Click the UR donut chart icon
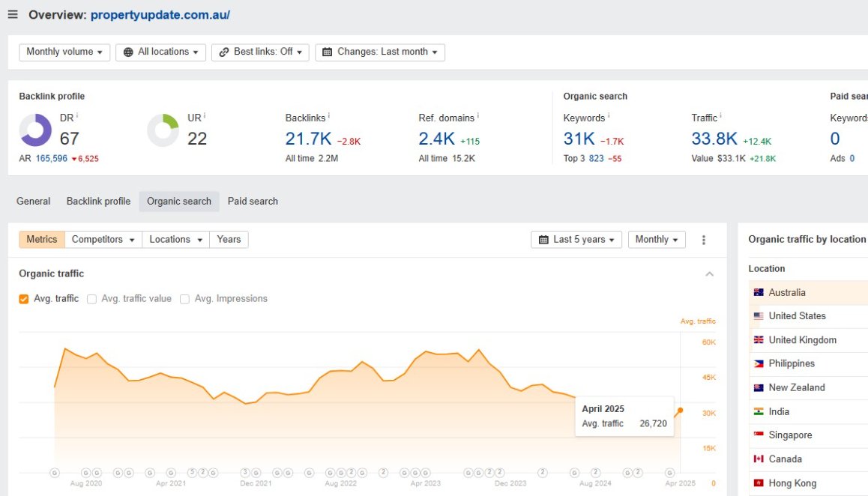The image size is (868, 496). (x=163, y=130)
